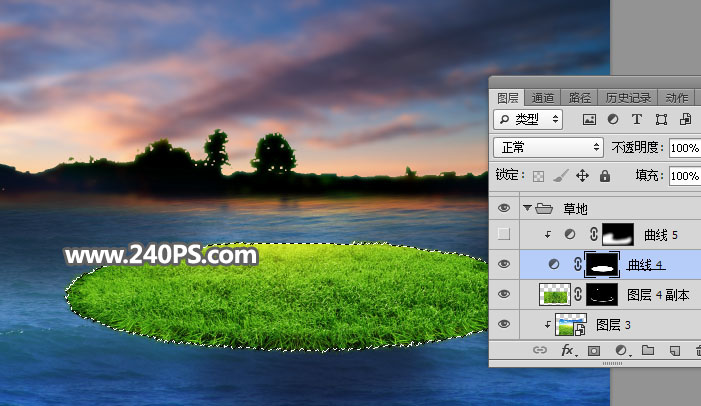701x406 pixels.
Task: Click the 不透明度 opacity value field
Action: (684, 147)
